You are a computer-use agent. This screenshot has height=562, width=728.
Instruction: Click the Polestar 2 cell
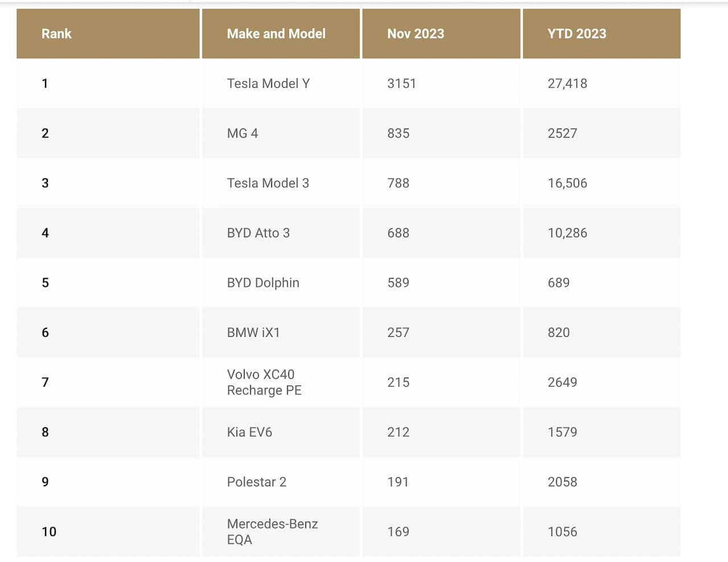257,482
